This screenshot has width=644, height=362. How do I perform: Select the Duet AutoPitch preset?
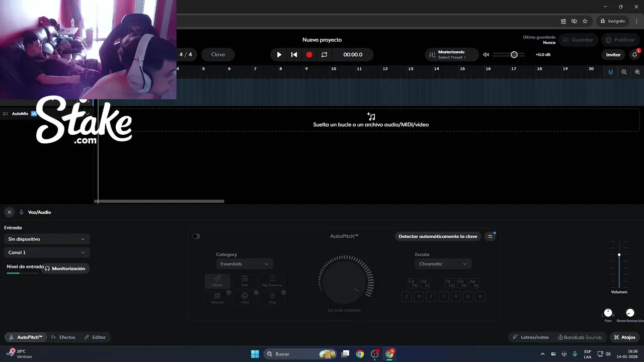(245, 281)
